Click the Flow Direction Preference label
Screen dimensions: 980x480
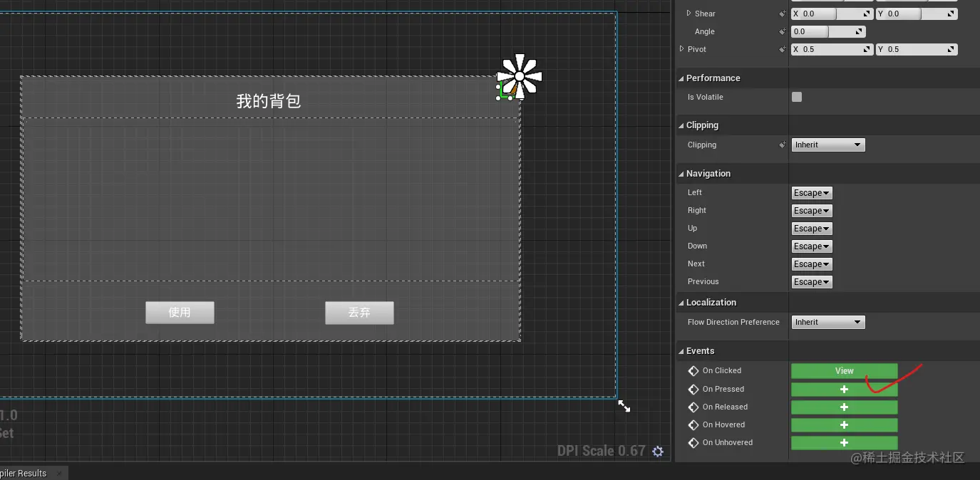point(733,323)
